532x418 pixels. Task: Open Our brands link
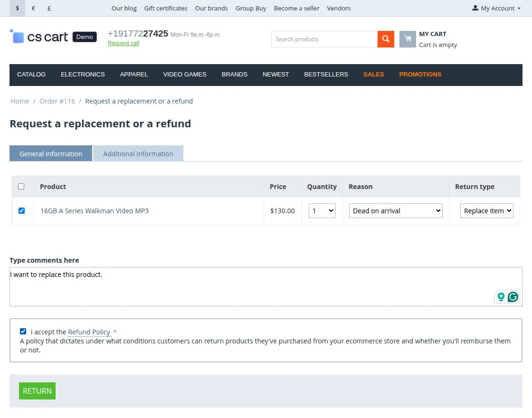tap(211, 8)
